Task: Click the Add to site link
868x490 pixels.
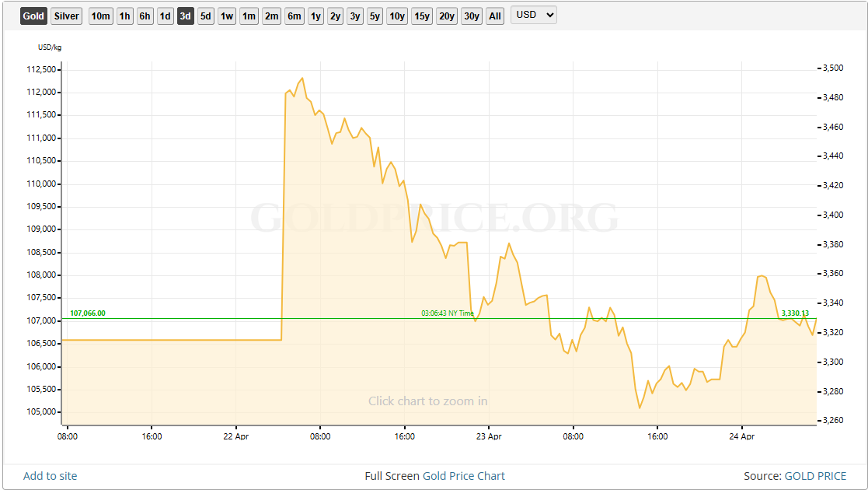Action: coord(49,475)
